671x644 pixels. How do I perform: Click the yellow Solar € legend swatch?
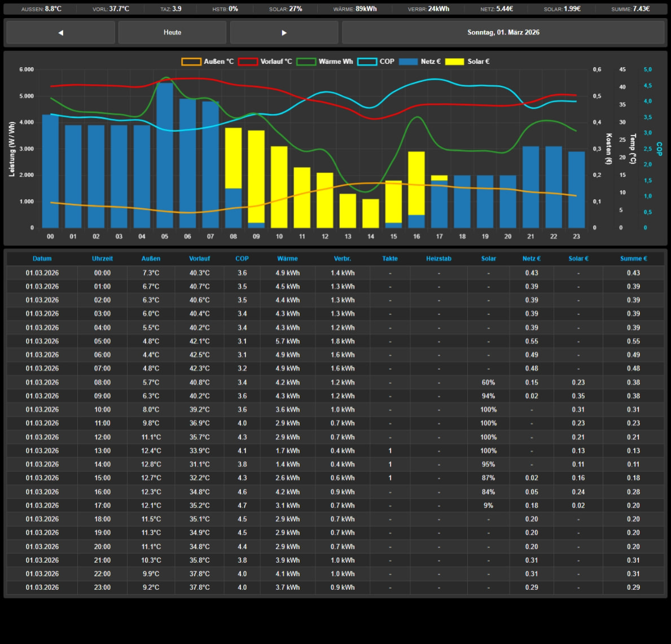tap(454, 62)
